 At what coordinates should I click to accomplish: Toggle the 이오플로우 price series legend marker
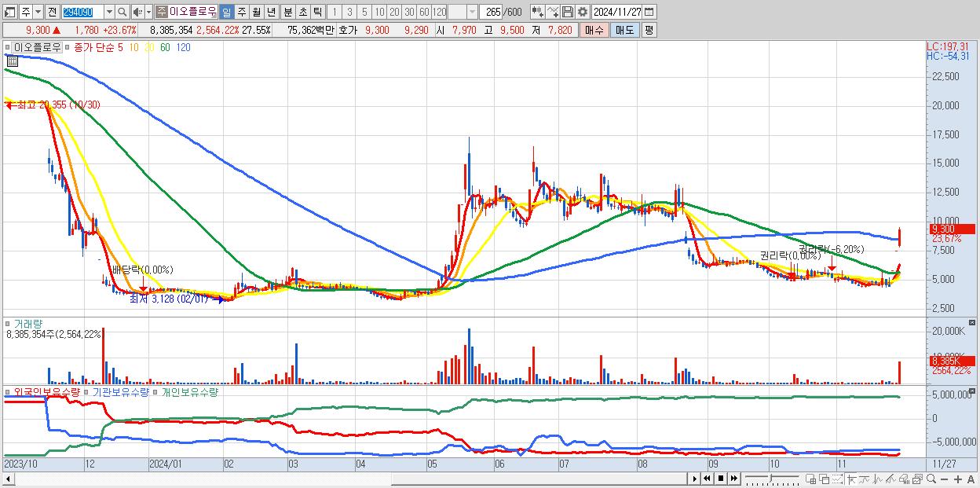(9, 47)
